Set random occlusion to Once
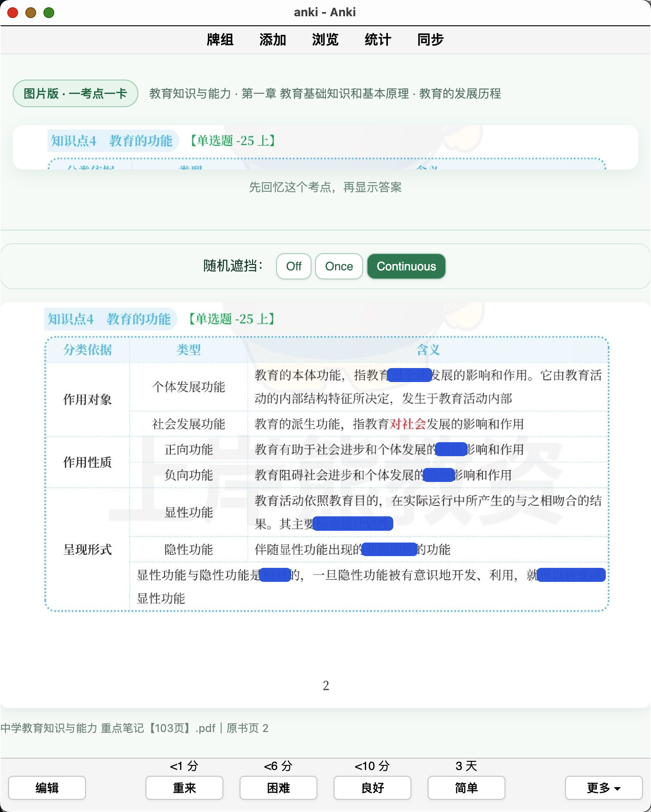 (339, 266)
